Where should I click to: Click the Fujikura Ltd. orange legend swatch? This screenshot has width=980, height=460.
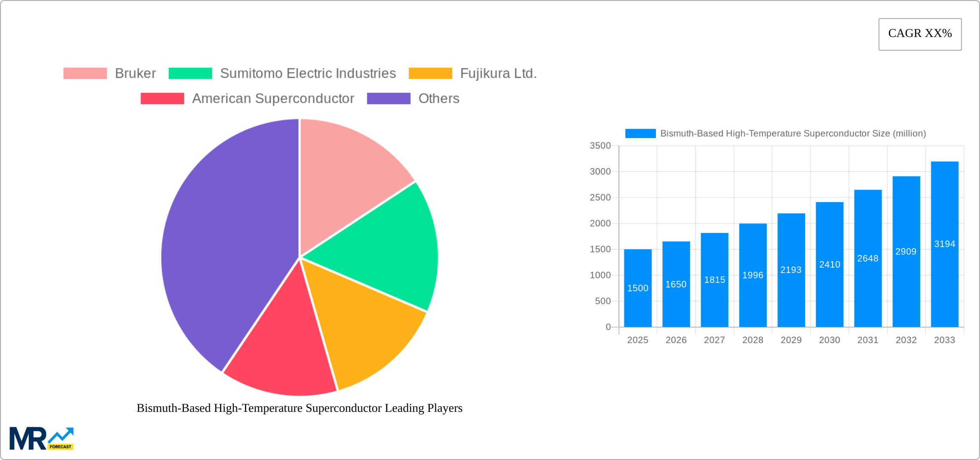pos(430,73)
